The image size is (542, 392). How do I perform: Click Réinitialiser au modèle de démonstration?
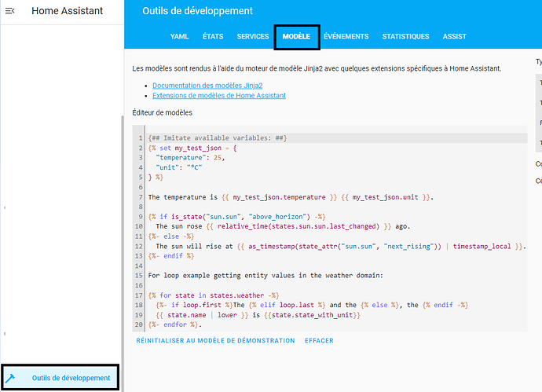pyautogui.click(x=215, y=341)
